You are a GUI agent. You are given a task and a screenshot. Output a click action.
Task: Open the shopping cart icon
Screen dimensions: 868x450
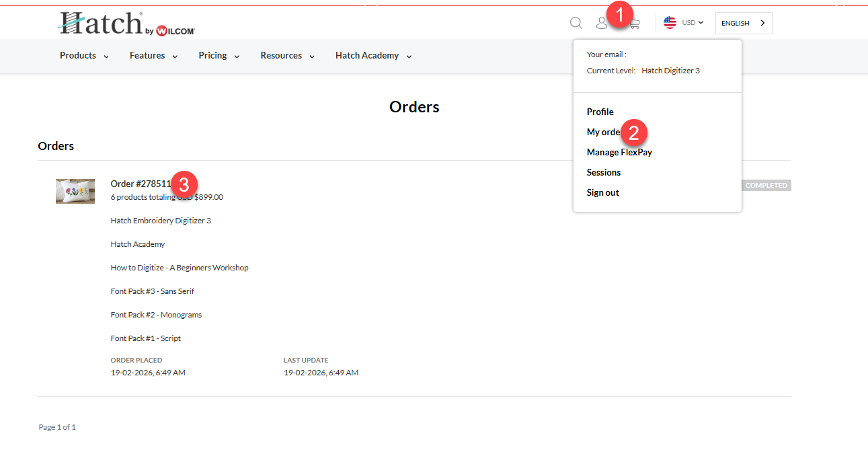click(634, 24)
